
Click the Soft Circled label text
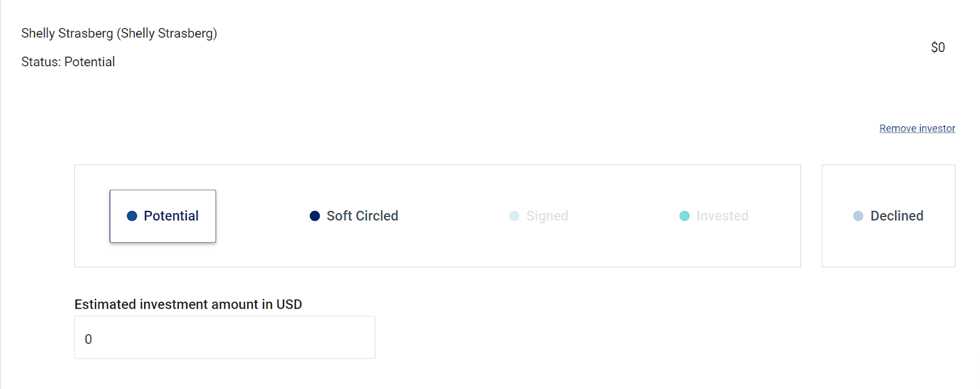363,216
